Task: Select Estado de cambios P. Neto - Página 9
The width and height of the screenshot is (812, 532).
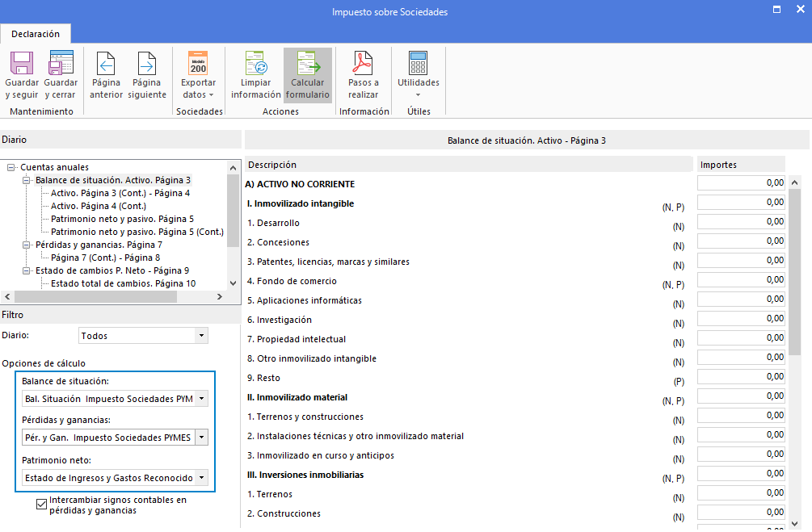Action: click(112, 270)
